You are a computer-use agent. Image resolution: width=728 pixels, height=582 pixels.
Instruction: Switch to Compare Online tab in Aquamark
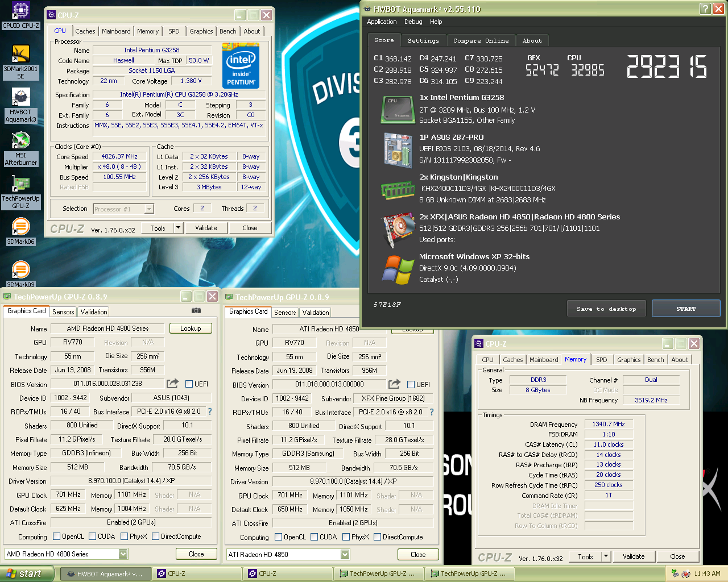(x=481, y=41)
